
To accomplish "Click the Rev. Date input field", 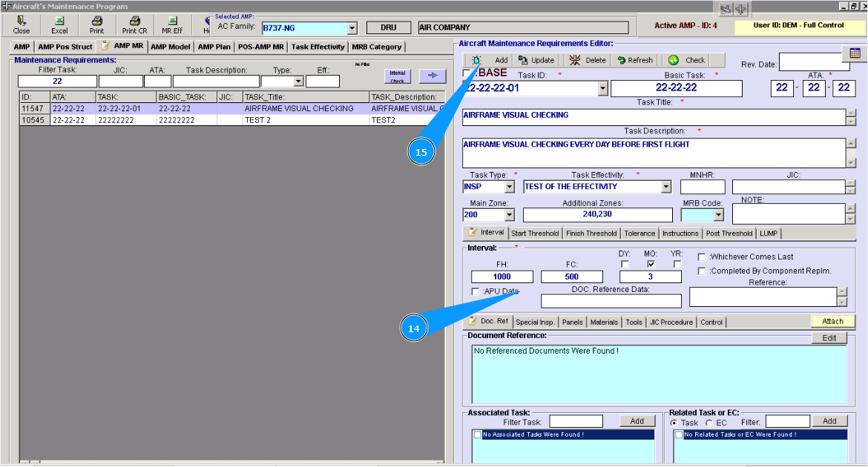I will tap(810, 62).
